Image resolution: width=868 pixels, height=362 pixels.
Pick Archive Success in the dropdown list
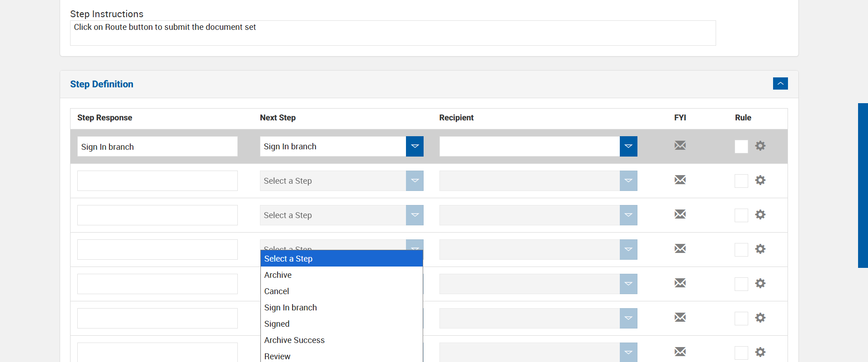[x=294, y=340]
